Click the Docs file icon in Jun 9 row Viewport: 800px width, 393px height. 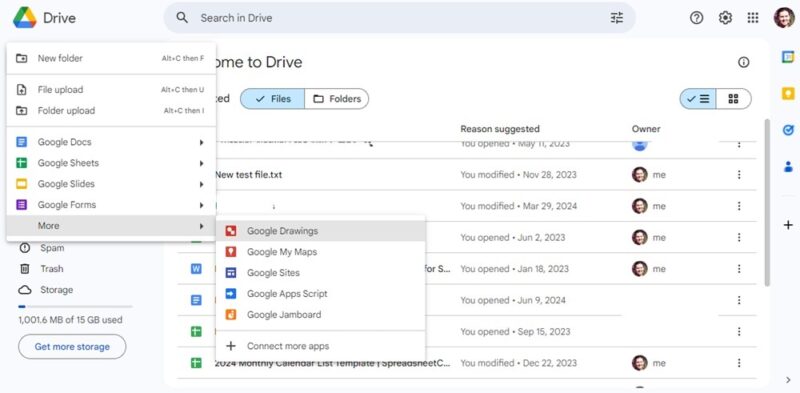point(196,301)
